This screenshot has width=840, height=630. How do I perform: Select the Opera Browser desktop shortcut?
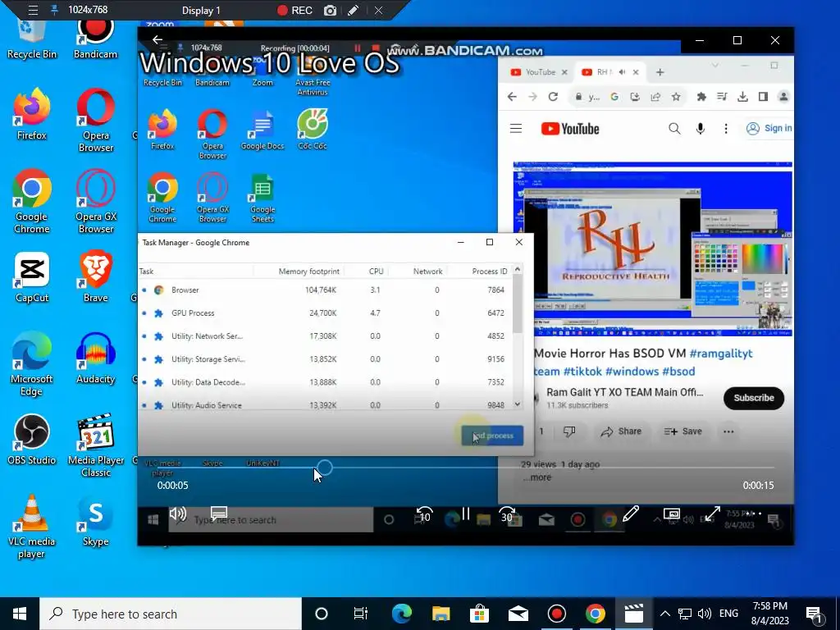click(x=95, y=120)
